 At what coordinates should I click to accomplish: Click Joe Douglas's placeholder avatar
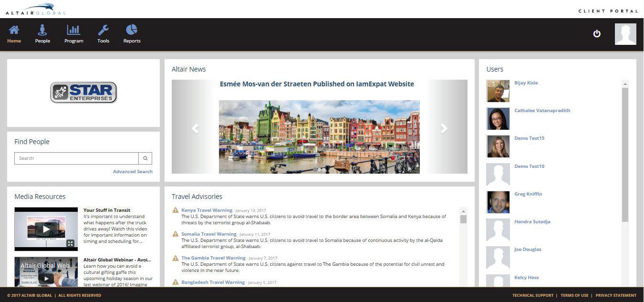coord(498,257)
